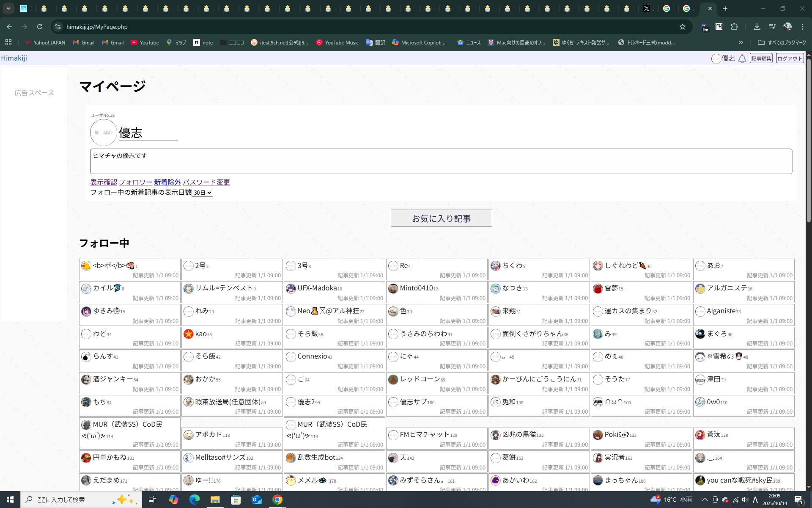The image size is (812, 508).
Task: Click kao's red star avatar
Action: [189, 334]
